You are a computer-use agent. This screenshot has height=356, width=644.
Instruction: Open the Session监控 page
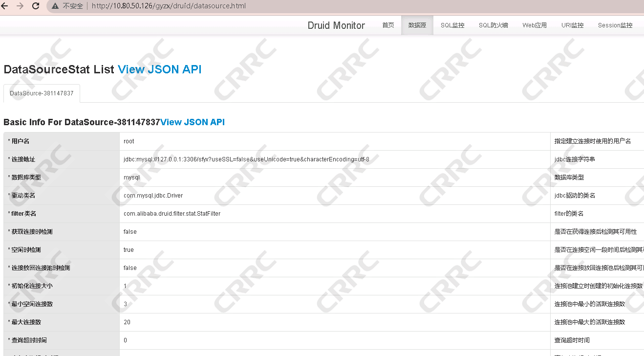coord(615,25)
